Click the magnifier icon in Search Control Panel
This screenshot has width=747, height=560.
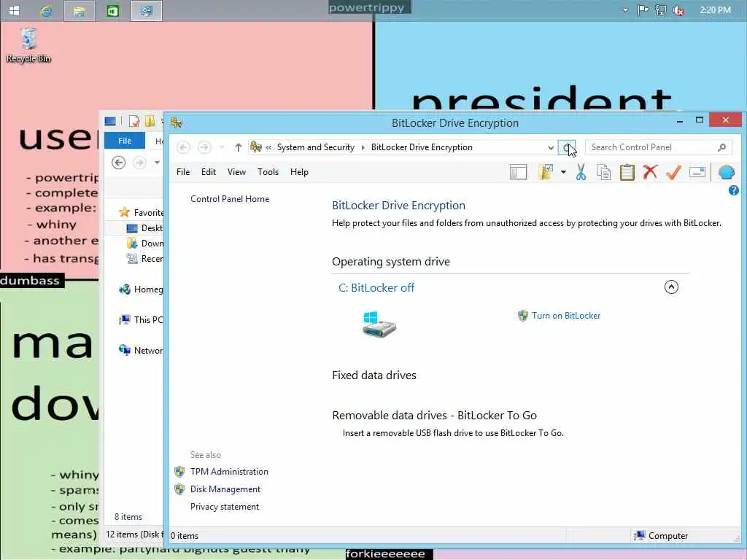721,147
